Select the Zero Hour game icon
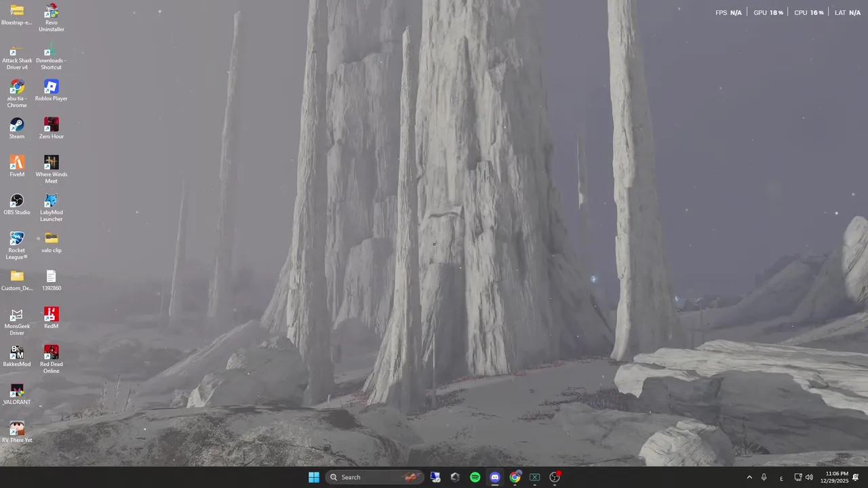Image resolution: width=868 pixels, height=488 pixels. [52, 129]
